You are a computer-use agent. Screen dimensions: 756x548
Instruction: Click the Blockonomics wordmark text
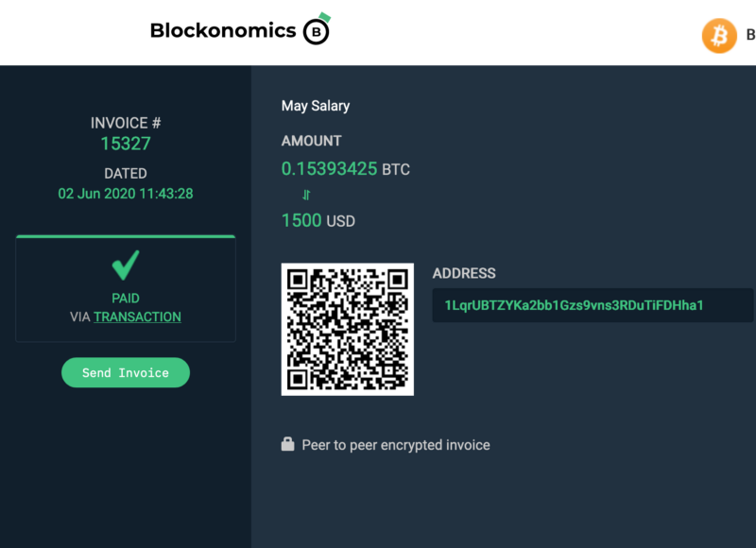pyautogui.click(x=223, y=30)
